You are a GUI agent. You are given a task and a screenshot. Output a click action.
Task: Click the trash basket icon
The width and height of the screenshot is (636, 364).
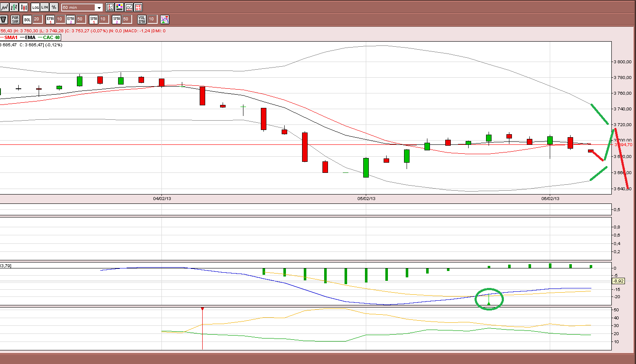pos(4,19)
